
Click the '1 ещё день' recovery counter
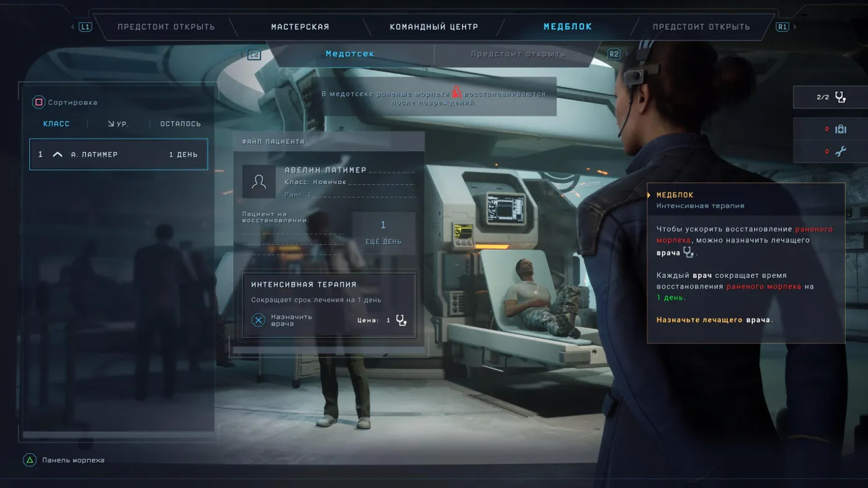click(383, 233)
